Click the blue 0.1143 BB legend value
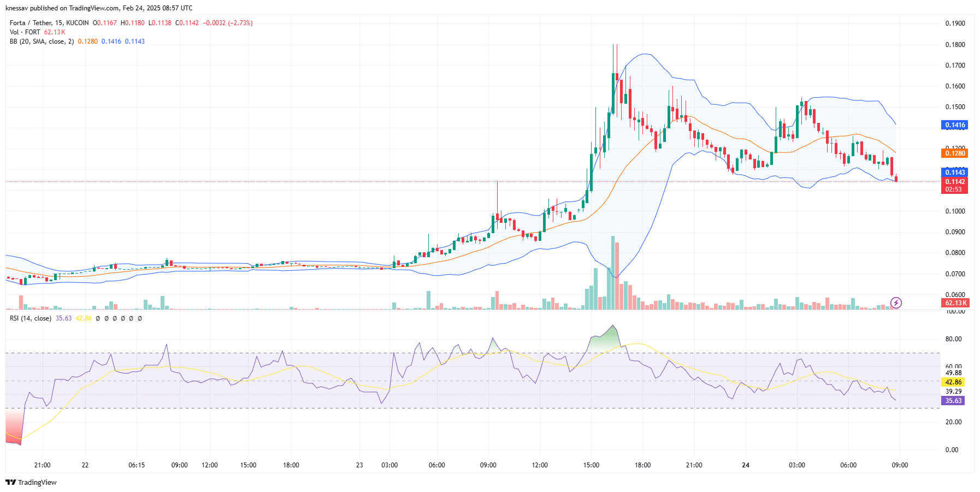The width and height of the screenshot is (980, 492). (x=135, y=42)
